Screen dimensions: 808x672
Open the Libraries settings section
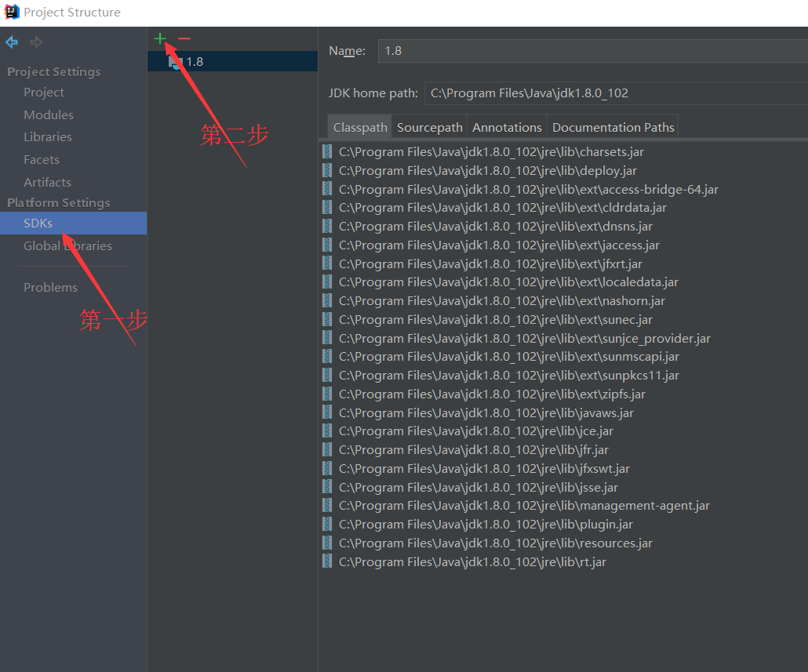[x=48, y=136]
